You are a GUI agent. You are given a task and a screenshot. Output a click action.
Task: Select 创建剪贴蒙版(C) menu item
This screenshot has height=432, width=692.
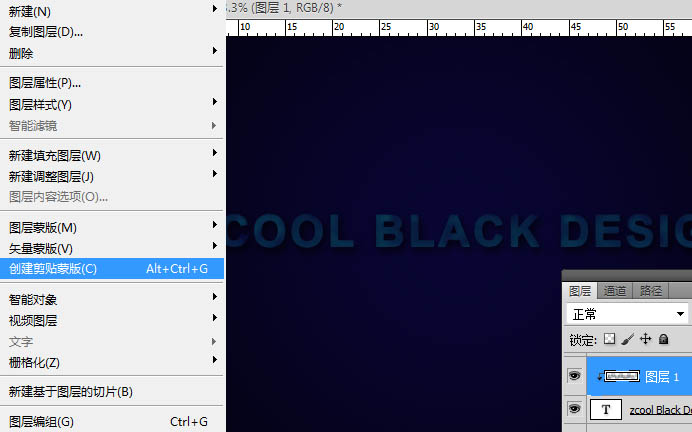(112, 269)
